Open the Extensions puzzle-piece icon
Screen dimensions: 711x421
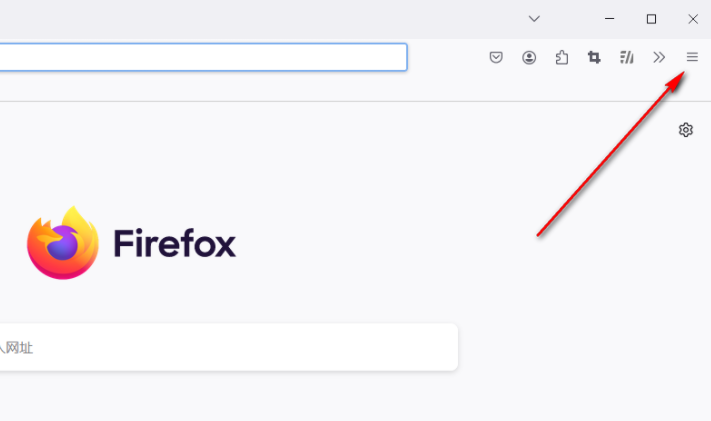click(x=562, y=57)
